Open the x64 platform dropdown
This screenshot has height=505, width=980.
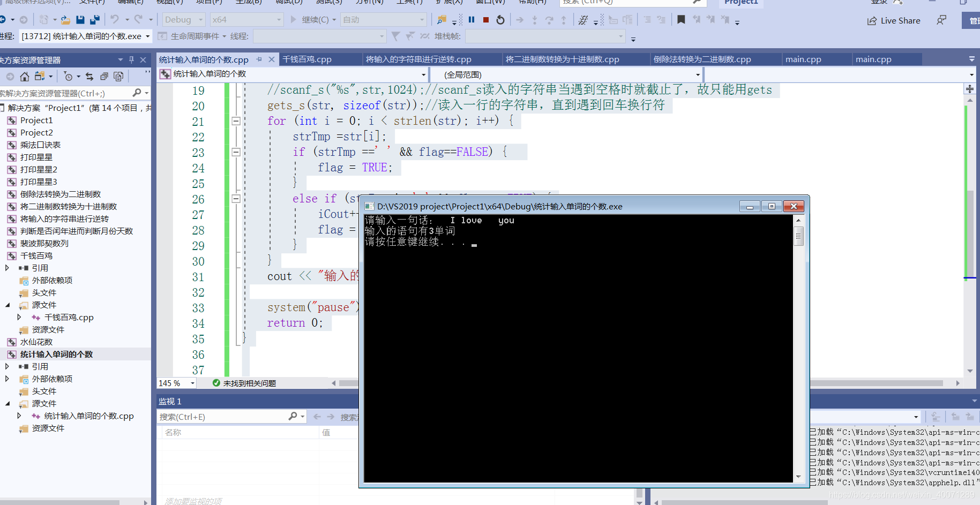pyautogui.click(x=246, y=20)
